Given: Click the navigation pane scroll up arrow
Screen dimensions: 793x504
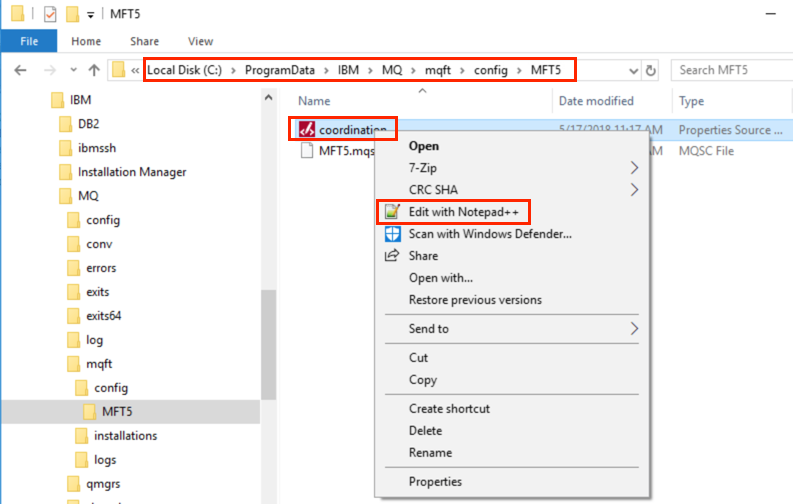Looking at the screenshot, I should click(x=269, y=98).
